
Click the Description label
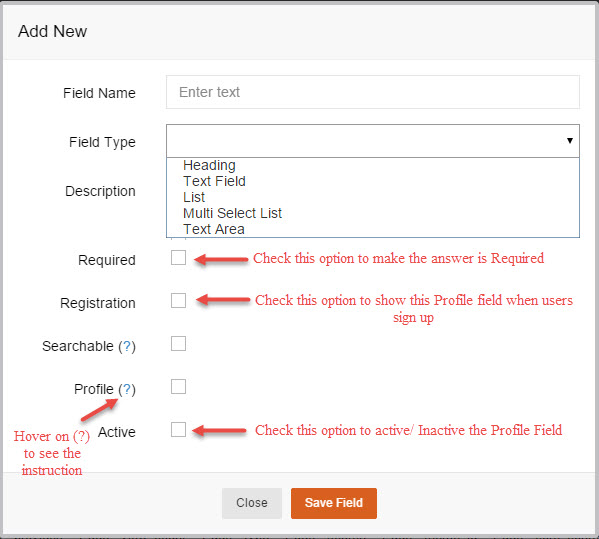tap(100, 191)
